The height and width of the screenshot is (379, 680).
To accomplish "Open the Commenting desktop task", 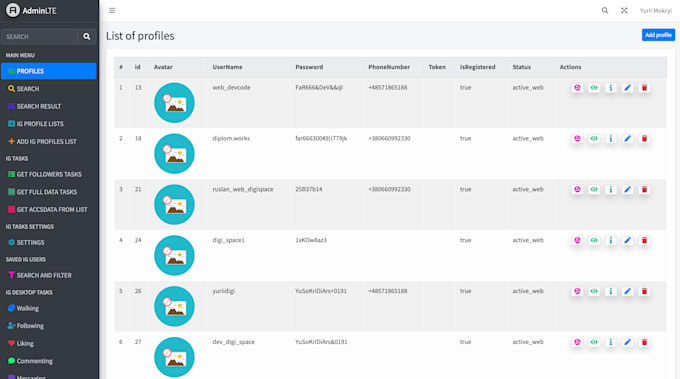I will tap(49, 361).
